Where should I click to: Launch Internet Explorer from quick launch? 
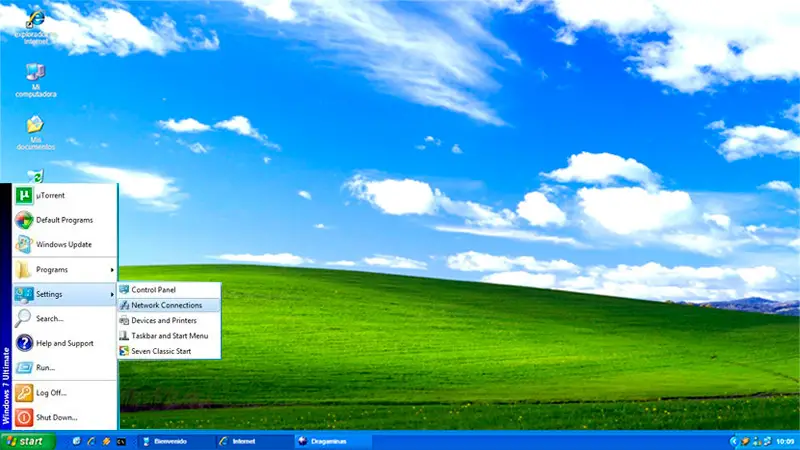click(91, 441)
